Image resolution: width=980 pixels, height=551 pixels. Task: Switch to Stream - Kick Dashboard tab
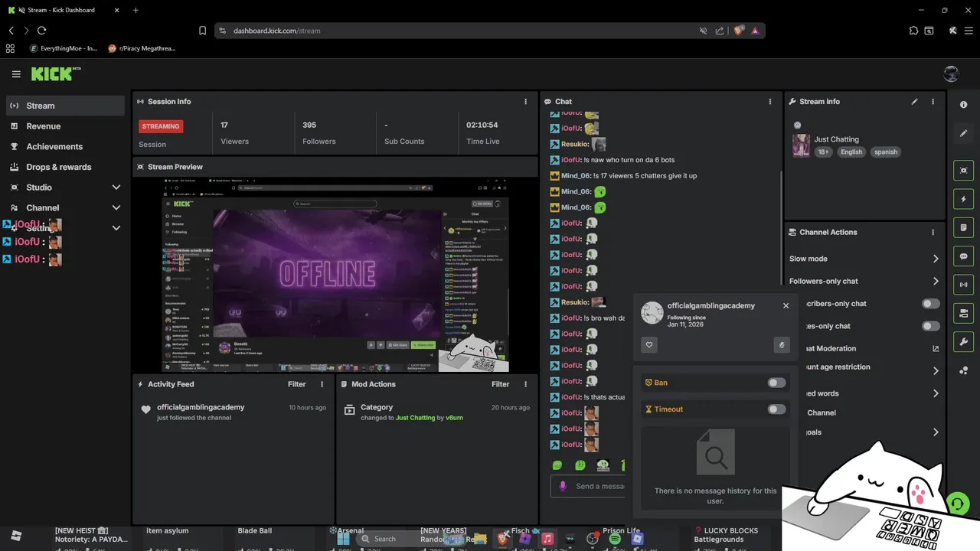click(64, 10)
